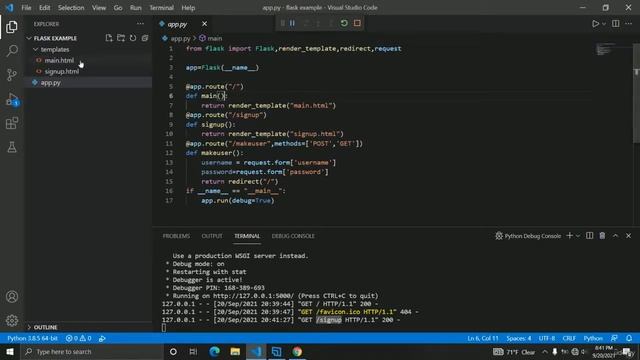Viewport: 640px width, 360px height.
Task: Open the Help menu
Action: [188, 8]
